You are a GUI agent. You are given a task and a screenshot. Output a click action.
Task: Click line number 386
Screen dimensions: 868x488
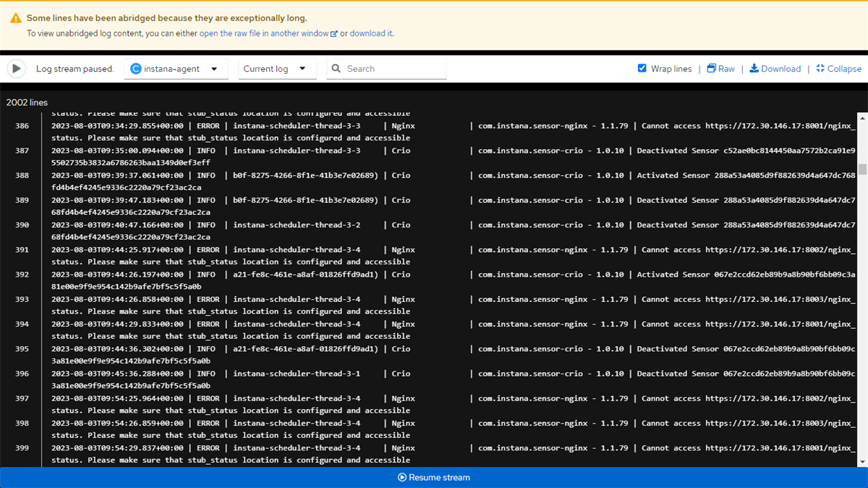[x=22, y=126]
